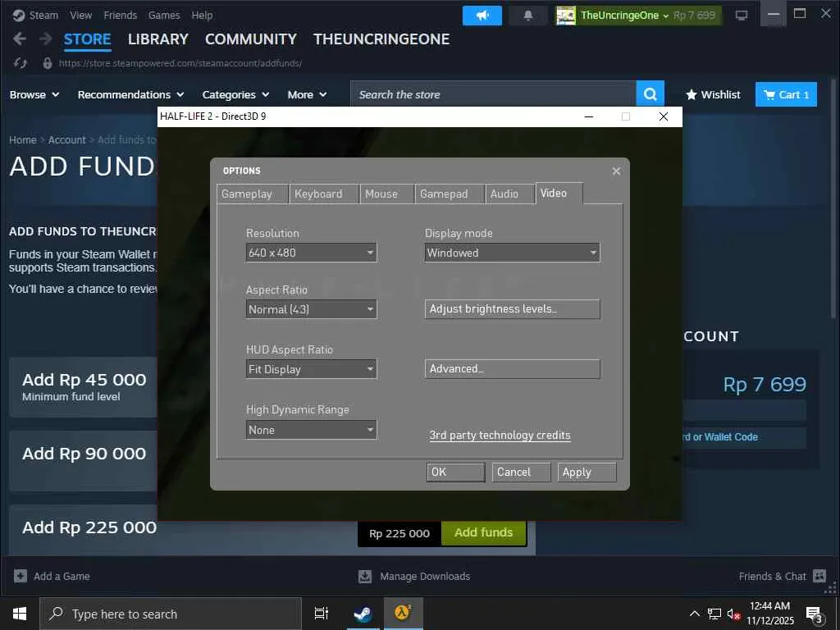Open the Advanced video settings button
Image resolution: width=840 pixels, height=630 pixels.
pyautogui.click(x=512, y=368)
